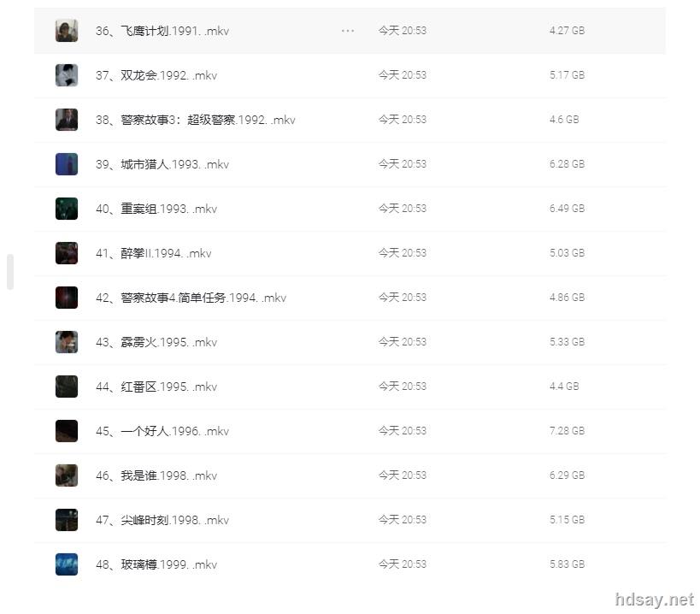Select thumbnail icon of 40、重案组.1993
Screen dimensions: 700x614
[67, 209]
